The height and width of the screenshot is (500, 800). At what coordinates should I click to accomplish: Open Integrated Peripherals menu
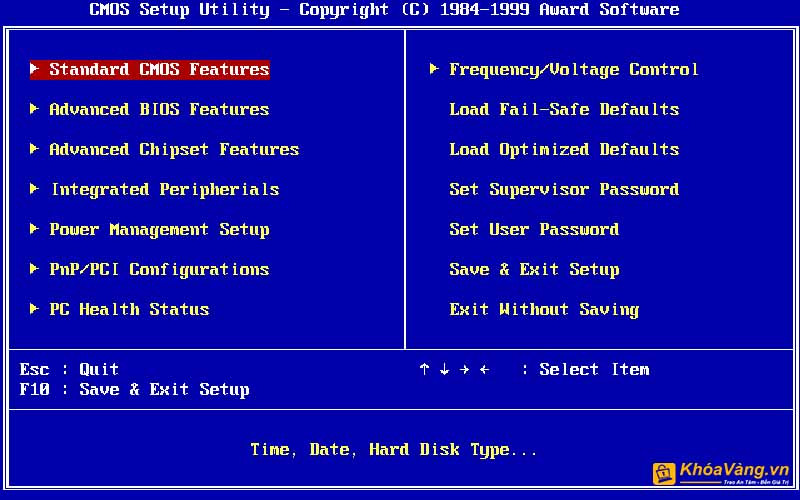(x=165, y=190)
